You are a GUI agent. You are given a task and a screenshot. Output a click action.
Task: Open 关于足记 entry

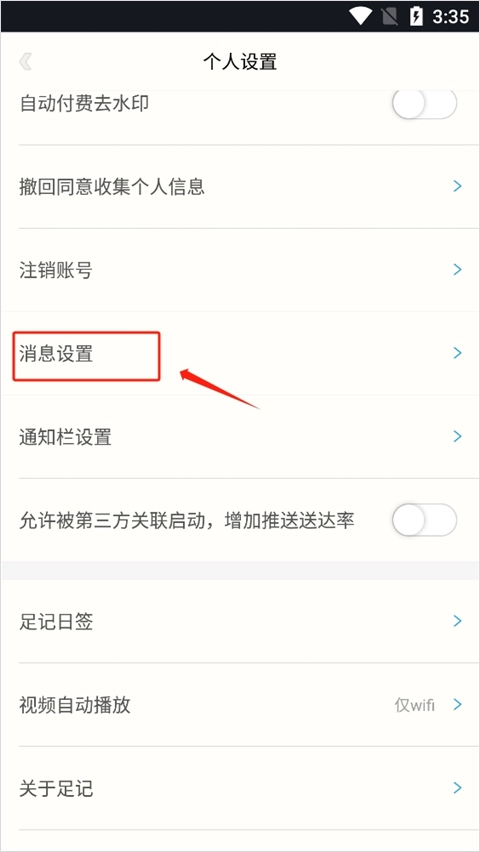click(240, 788)
